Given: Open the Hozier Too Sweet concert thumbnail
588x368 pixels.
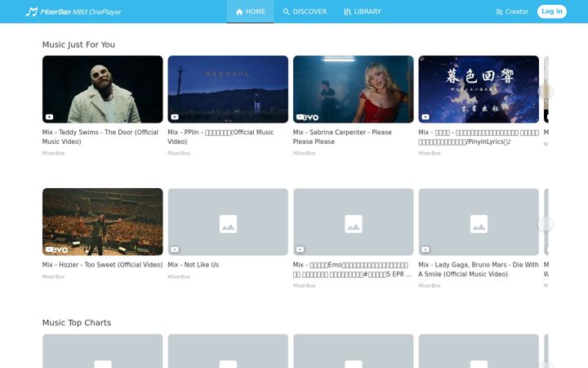Looking at the screenshot, I should 103,222.
